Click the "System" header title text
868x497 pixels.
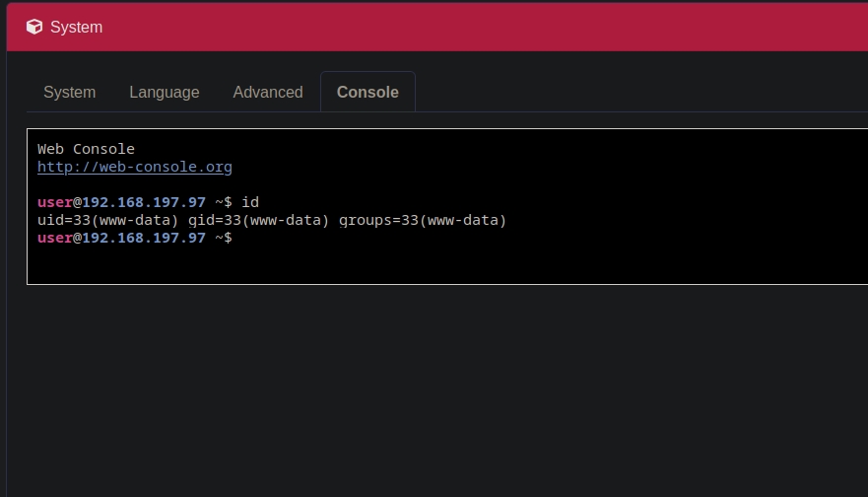(76, 28)
